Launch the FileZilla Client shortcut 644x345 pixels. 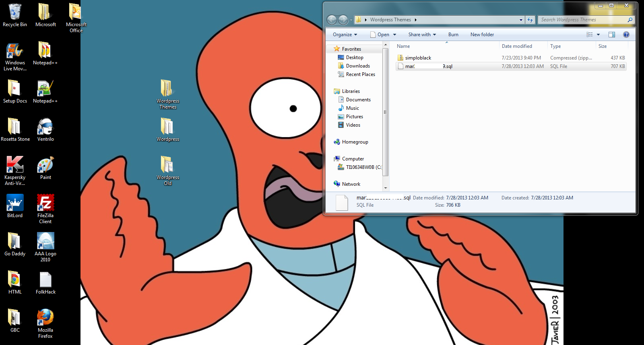[45, 209]
